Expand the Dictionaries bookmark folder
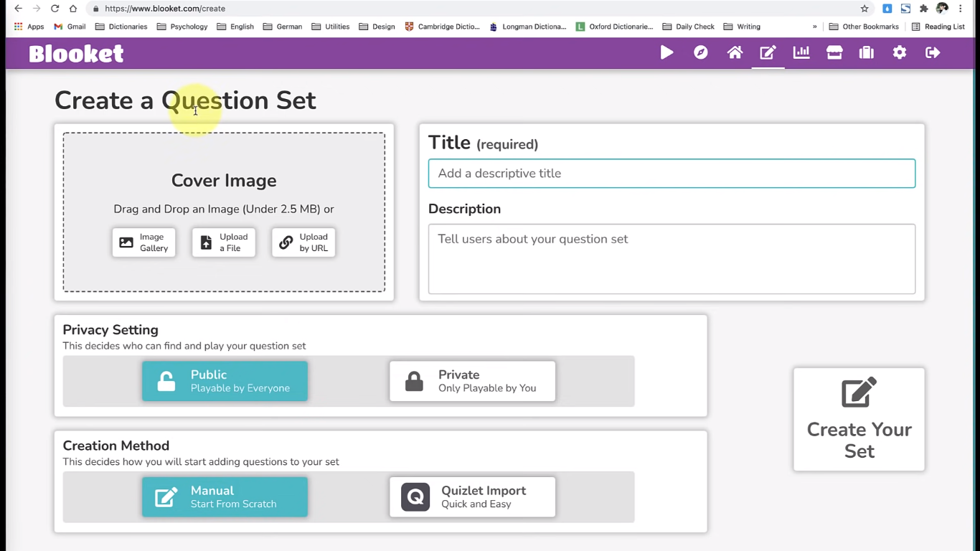Image resolution: width=980 pixels, height=551 pixels. (121, 27)
